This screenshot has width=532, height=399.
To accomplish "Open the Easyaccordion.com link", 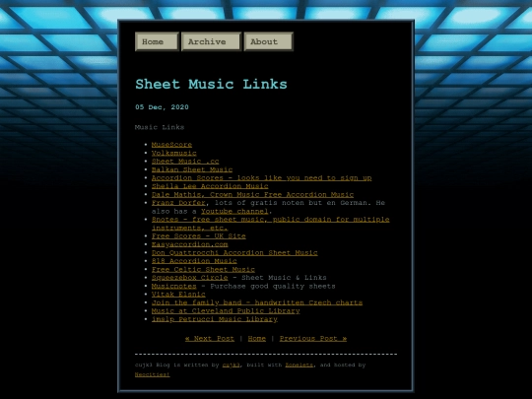I will (190, 244).
